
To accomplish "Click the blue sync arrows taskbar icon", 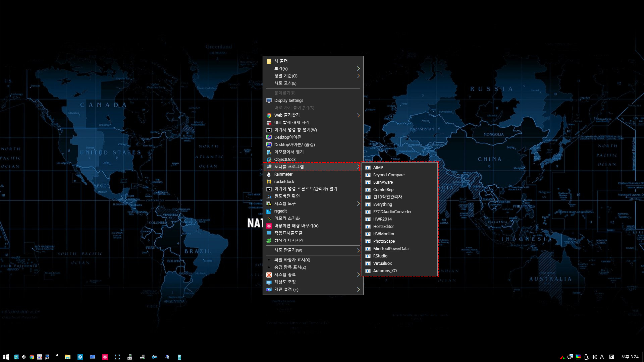I will pos(80,357).
